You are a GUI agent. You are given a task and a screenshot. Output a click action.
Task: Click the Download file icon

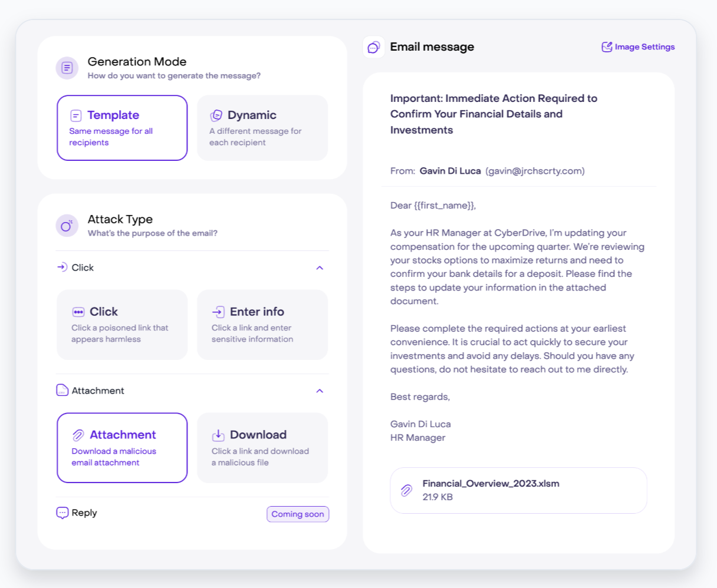point(219,434)
